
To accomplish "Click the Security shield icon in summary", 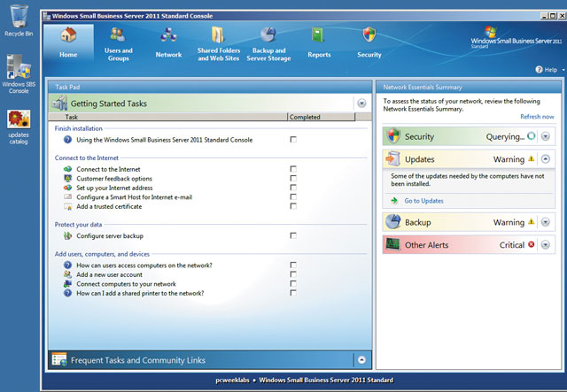I will 393,136.
